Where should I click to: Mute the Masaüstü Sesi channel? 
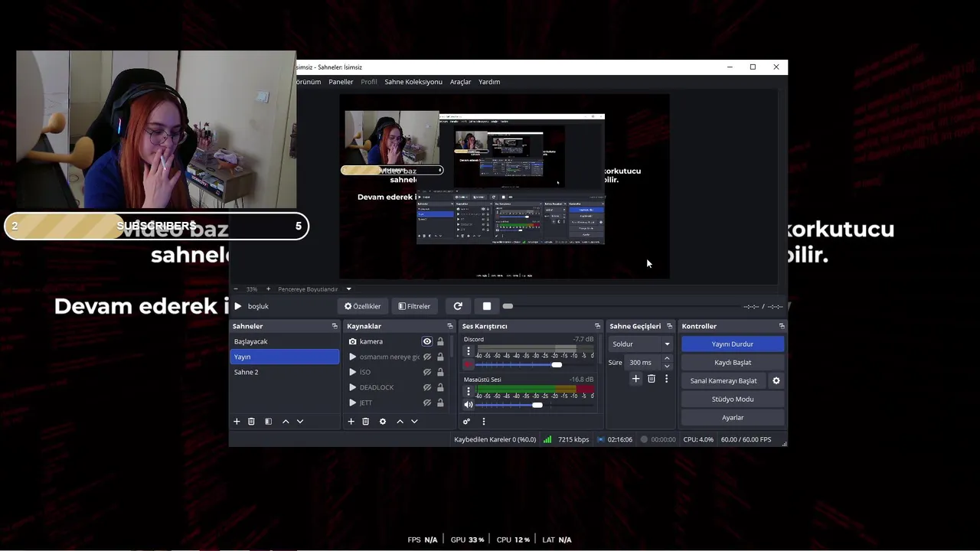[x=469, y=405]
